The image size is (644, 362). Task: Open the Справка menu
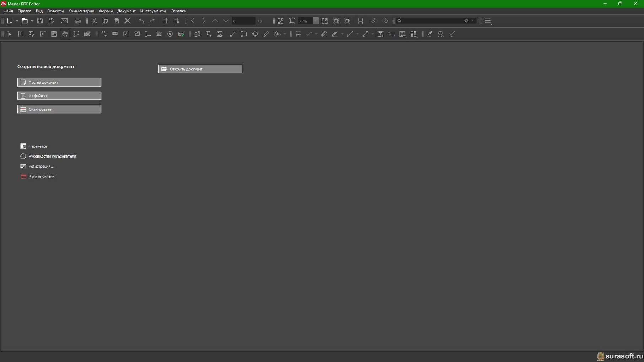pyautogui.click(x=178, y=11)
